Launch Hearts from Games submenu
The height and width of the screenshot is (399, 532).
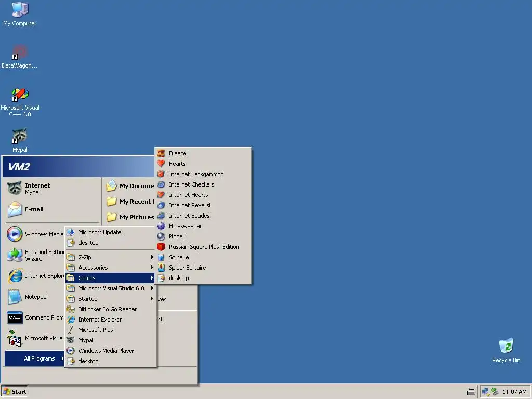pyautogui.click(x=203, y=164)
